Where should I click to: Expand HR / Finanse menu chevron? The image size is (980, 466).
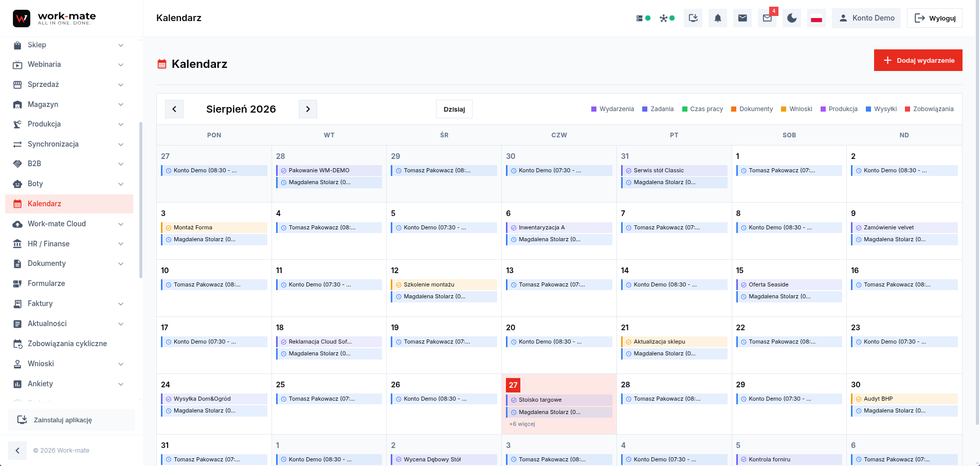pyautogui.click(x=121, y=244)
